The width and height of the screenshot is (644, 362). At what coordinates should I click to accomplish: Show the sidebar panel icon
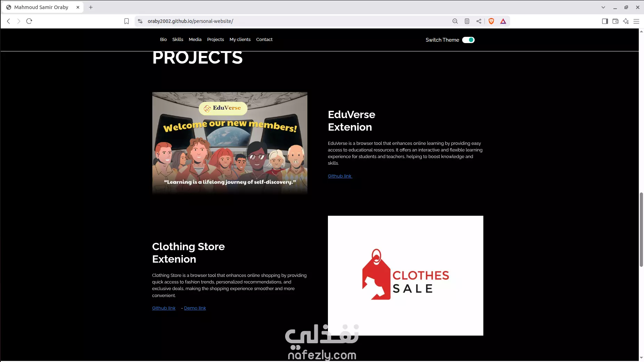click(x=605, y=21)
